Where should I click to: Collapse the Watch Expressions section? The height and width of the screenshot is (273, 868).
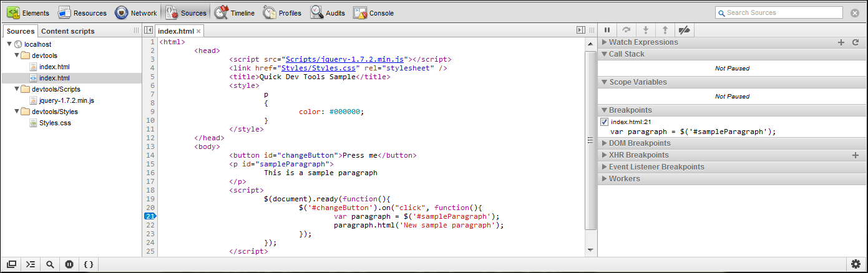click(x=604, y=42)
